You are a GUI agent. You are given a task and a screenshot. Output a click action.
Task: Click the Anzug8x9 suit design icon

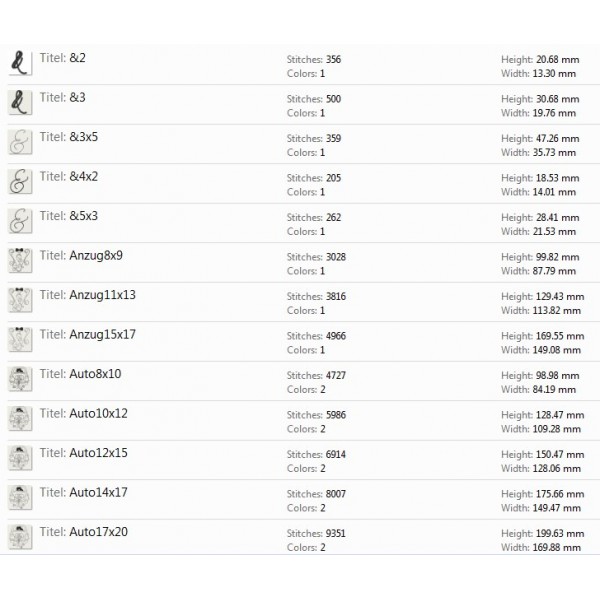(19, 261)
